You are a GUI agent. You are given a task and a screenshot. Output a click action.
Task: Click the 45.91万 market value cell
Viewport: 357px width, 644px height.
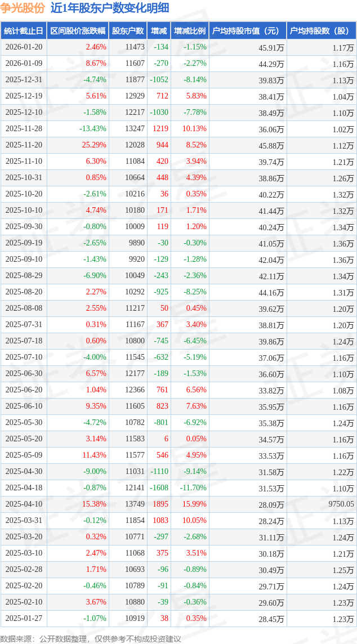[271, 48]
